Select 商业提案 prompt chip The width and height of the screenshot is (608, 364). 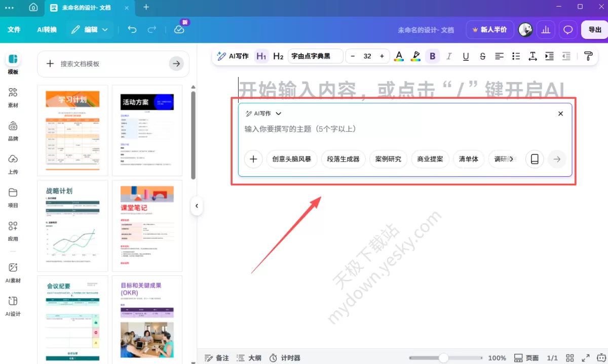430,159
